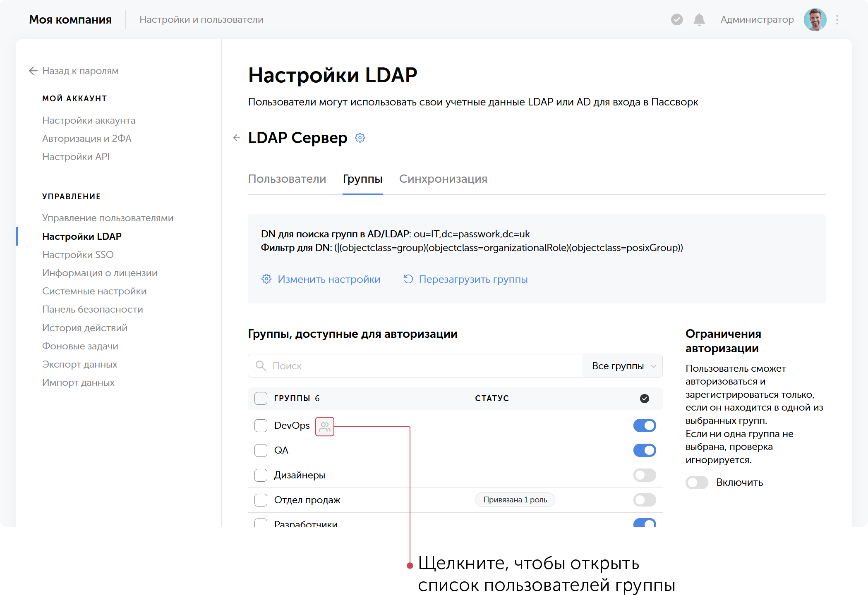Open notifications via the bell icon

pos(699,19)
